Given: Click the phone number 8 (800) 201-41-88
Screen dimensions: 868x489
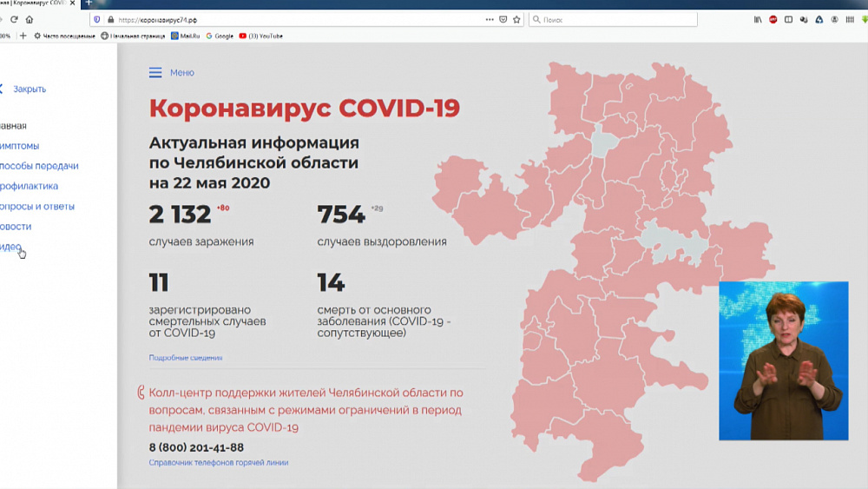Looking at the screenshot, I should coord(196,447).
